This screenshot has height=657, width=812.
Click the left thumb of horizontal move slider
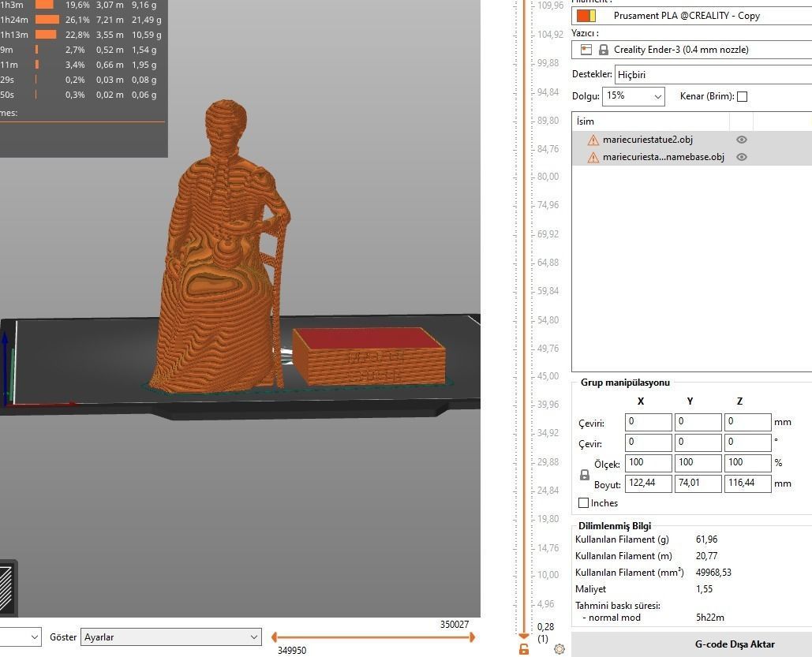275,637
